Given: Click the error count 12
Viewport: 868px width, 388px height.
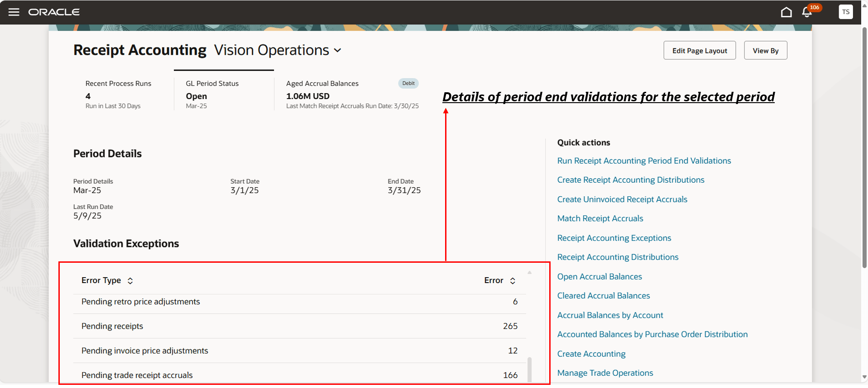Looking at the screenshot, I should tap(513, 351).
